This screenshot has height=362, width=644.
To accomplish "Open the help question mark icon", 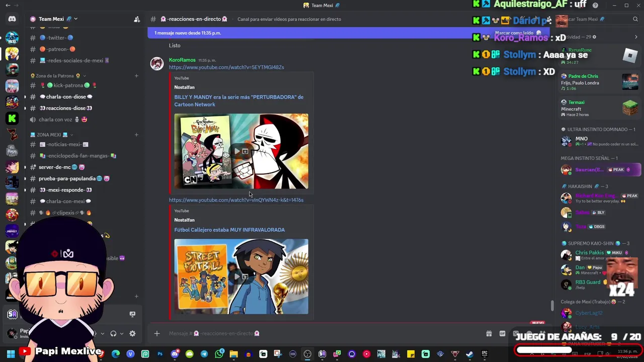I will click(595, 6).
